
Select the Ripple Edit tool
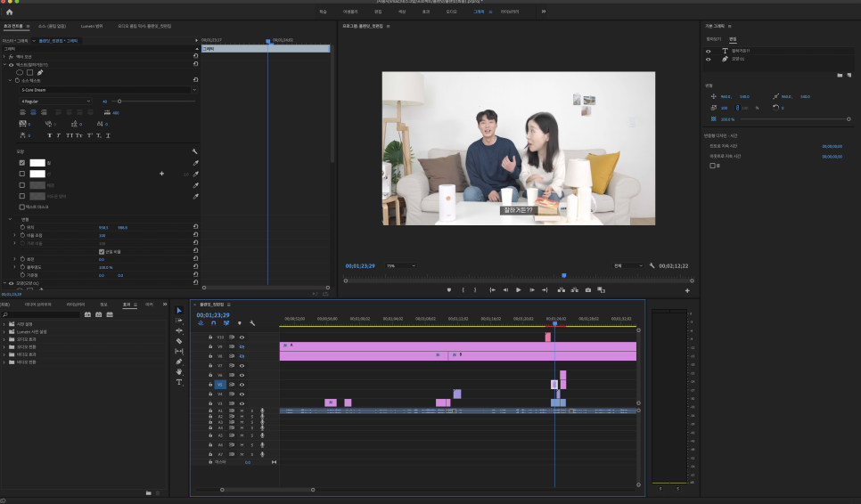tap(179, 330)
